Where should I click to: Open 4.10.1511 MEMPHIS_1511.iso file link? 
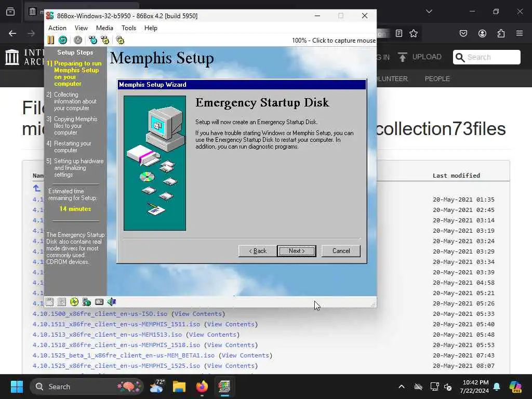(116, 324)
